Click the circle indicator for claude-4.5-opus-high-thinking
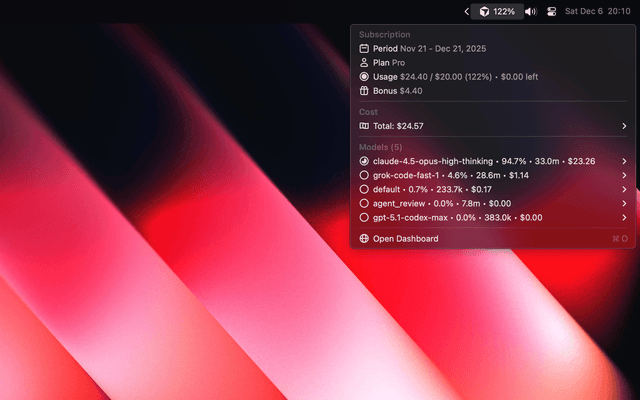 coord(364,160)
